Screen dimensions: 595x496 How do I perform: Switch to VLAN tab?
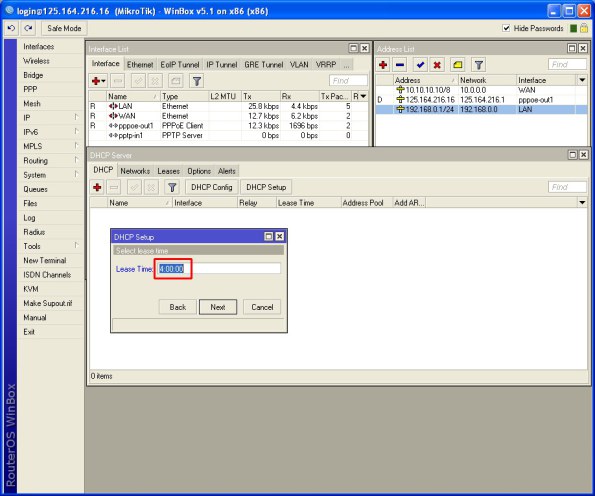point(299,65)
